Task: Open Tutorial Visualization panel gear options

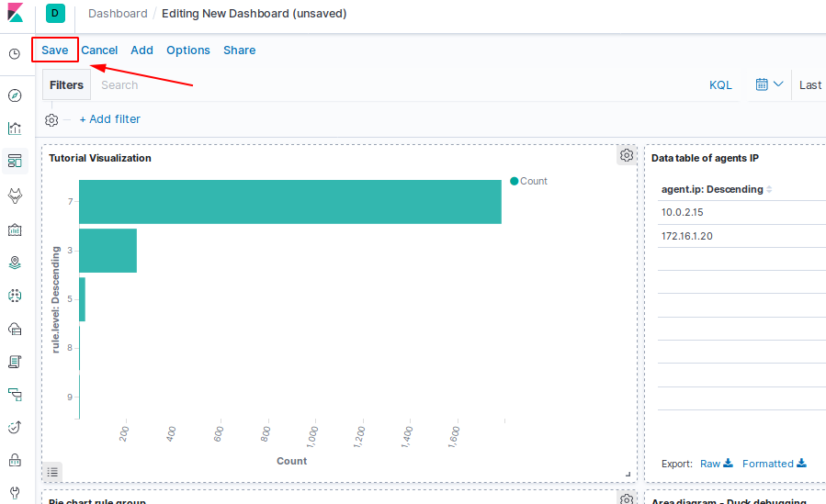Action: 627,155
